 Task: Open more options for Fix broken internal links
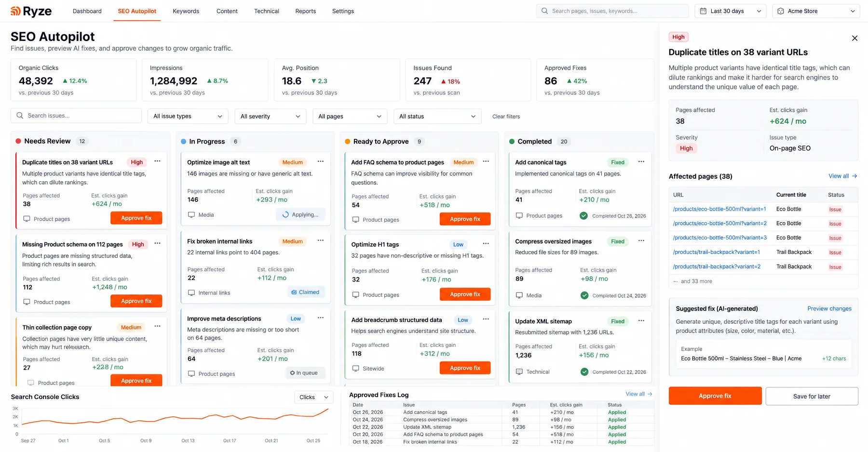[321, 240]
